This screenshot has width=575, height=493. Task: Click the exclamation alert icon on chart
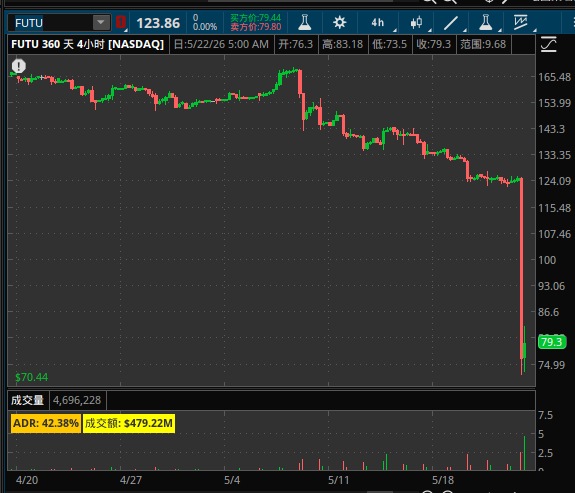[x=19, y=66]
